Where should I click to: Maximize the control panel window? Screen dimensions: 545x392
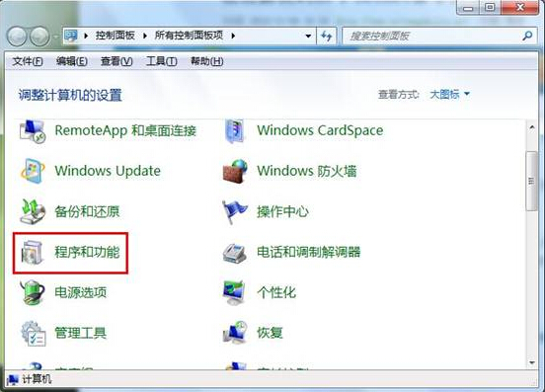coord(490,8)
